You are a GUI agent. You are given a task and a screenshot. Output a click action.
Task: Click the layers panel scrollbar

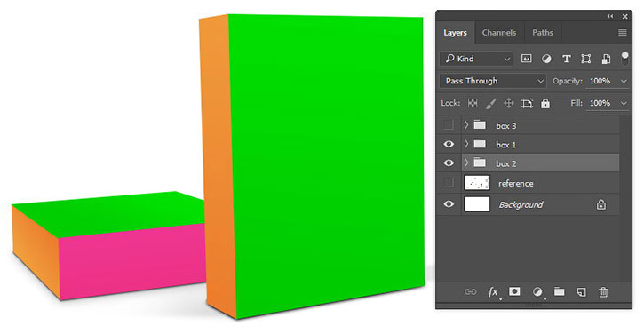tap(625, 197)
